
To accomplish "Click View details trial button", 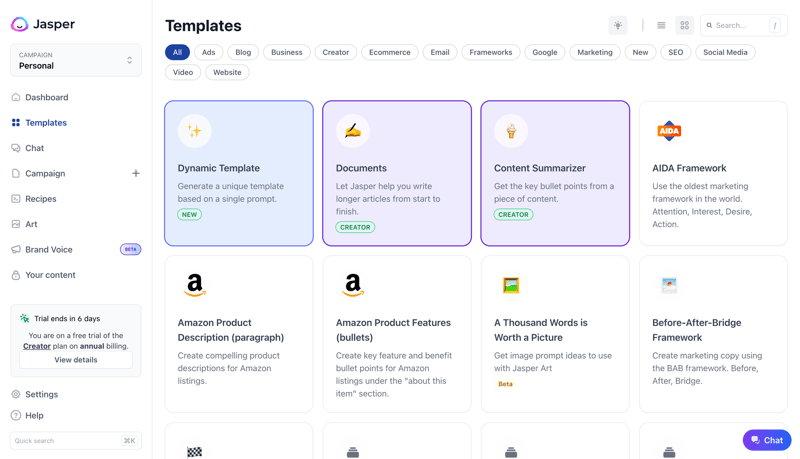I will tap(76, 360).
